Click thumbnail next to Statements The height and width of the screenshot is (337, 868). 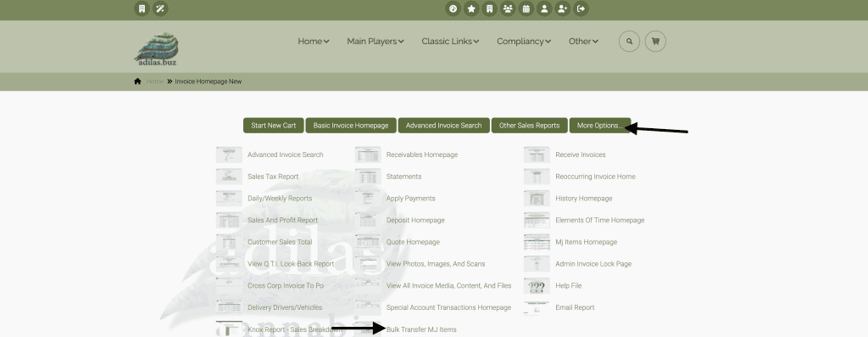click(x=368, y=177)
